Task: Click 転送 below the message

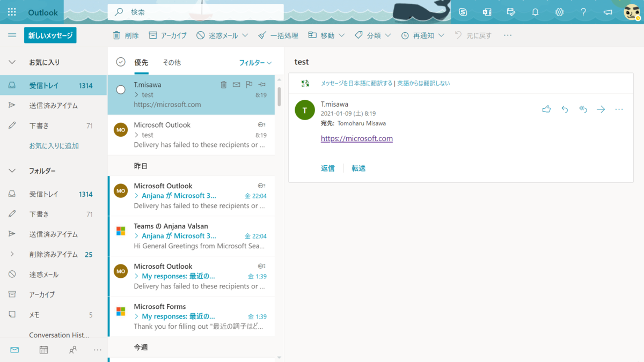Action: click(x=358, y=168)
